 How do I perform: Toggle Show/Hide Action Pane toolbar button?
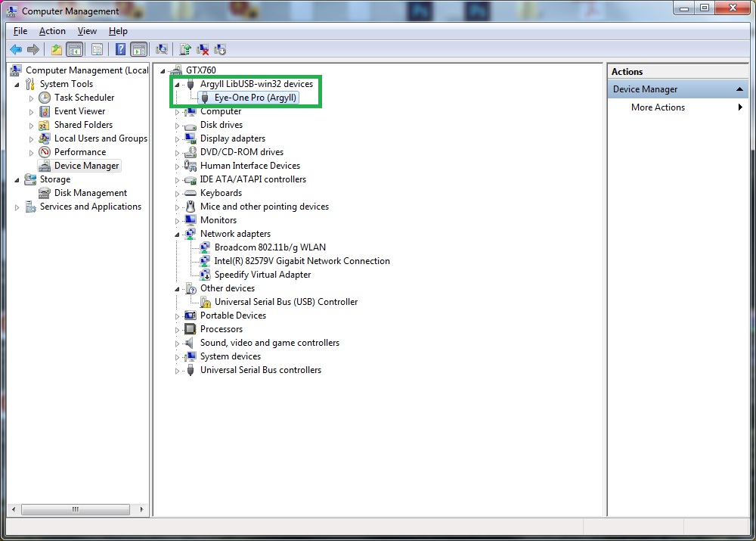[138, 50]
